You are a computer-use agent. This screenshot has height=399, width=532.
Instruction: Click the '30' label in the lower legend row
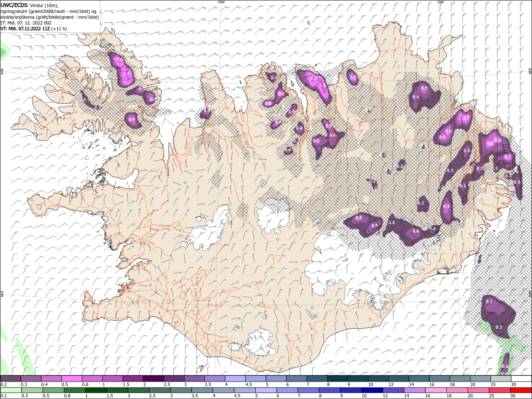point(514,396)
